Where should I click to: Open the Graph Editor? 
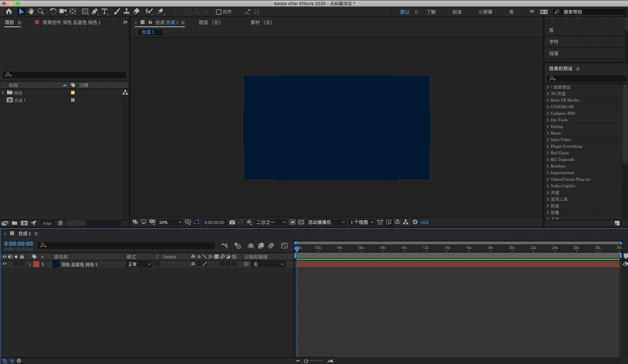(x=284, y=246)
